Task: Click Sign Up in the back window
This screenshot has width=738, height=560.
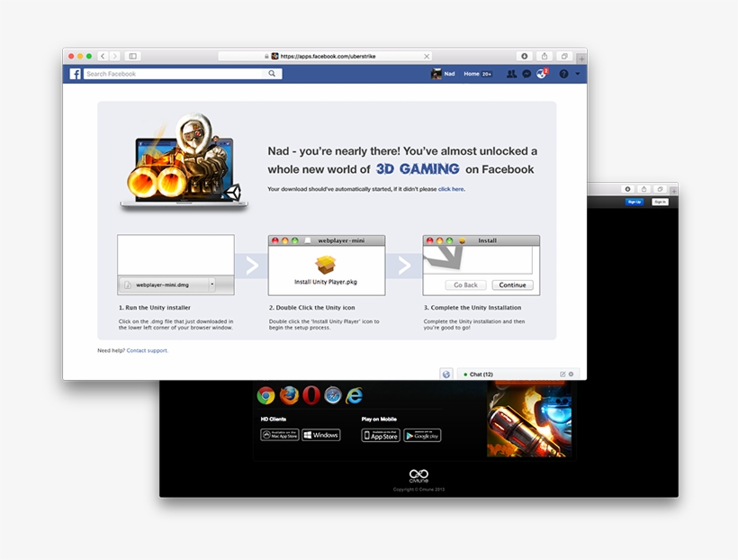Action: click(x=634, y=202)
